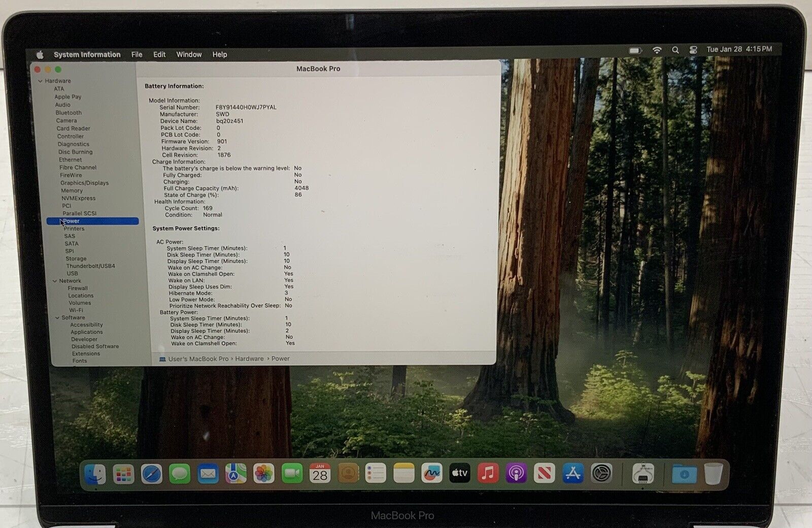Select Camera in the sidebar
Screen dimensions: 812x528
[66, 120]
